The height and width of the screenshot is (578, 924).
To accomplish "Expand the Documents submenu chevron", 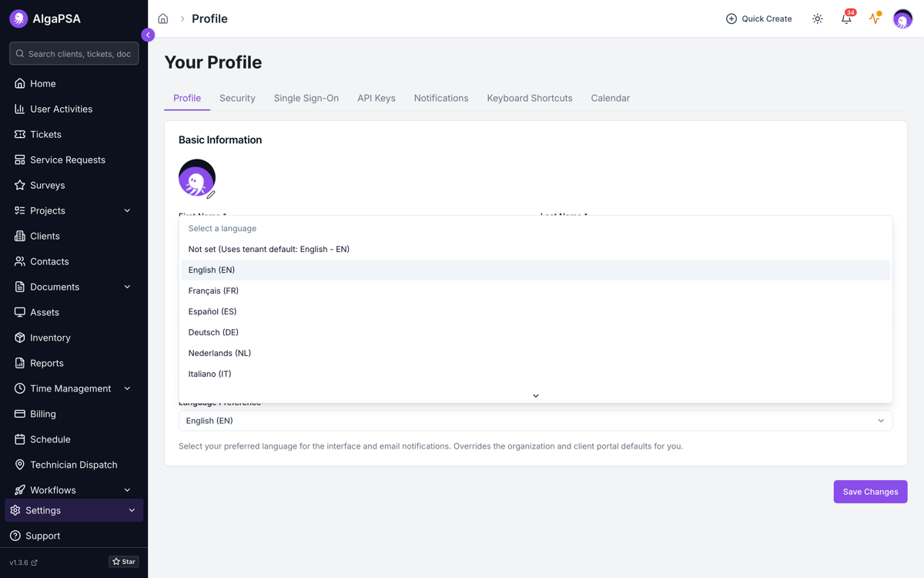I will (x=127, y=287).
